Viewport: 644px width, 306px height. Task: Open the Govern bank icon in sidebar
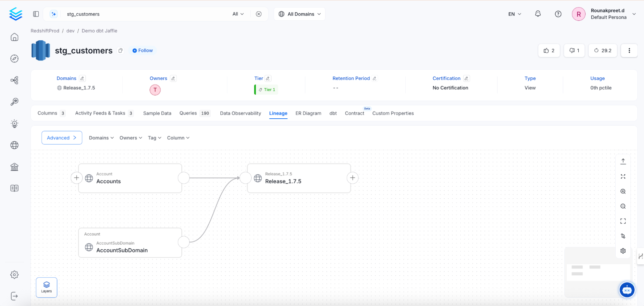[x=14, y=167]
